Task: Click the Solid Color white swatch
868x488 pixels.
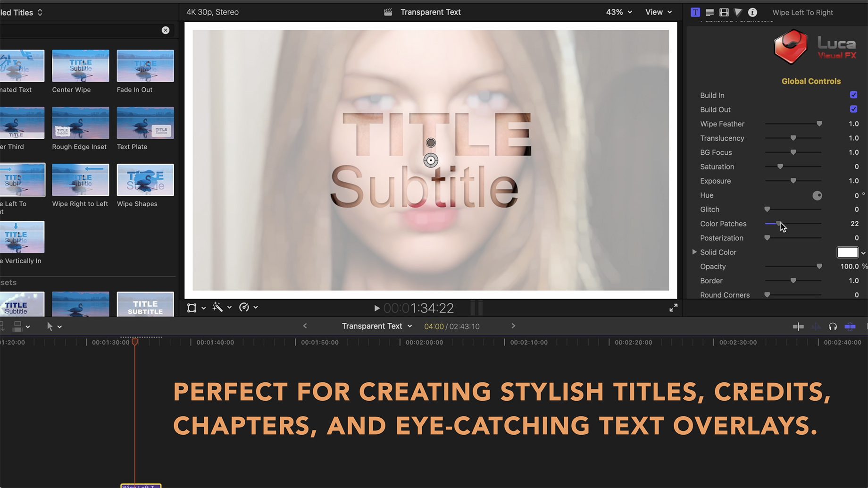Action: point(847,252)
